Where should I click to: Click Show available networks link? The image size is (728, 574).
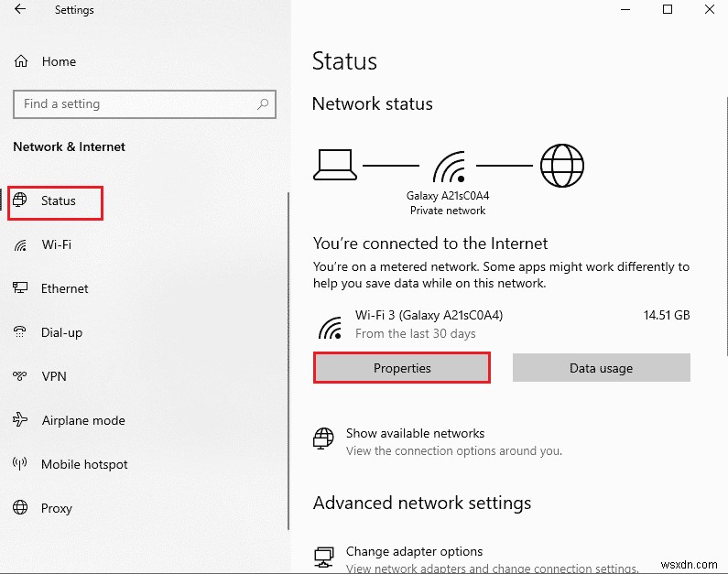pyautogui.click(x=415, y=433)
